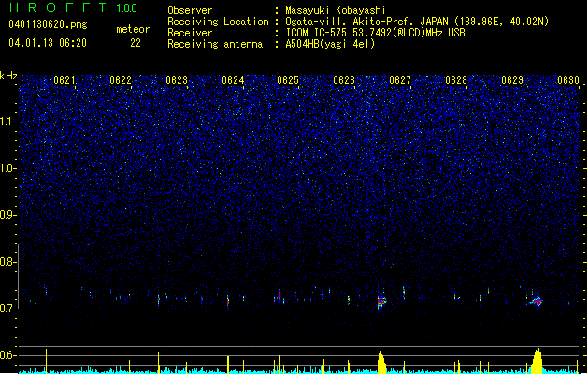
Task: Click file name 0401130620.png
Action: click(x=48, y=24)
